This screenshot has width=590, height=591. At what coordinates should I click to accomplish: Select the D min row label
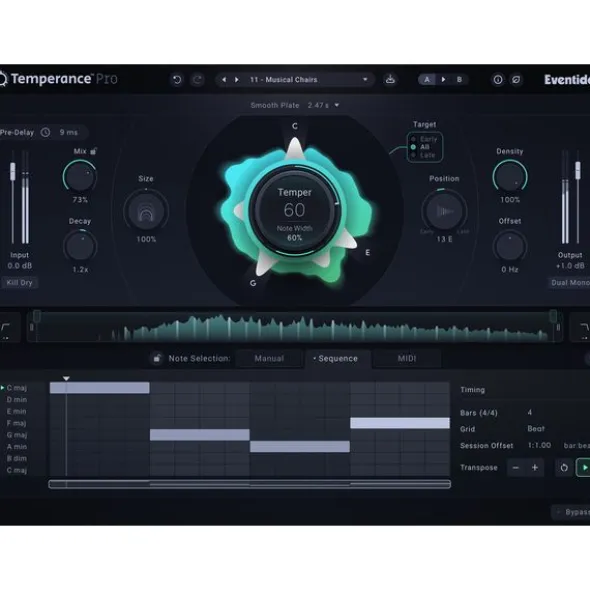(x=17, y=400)
